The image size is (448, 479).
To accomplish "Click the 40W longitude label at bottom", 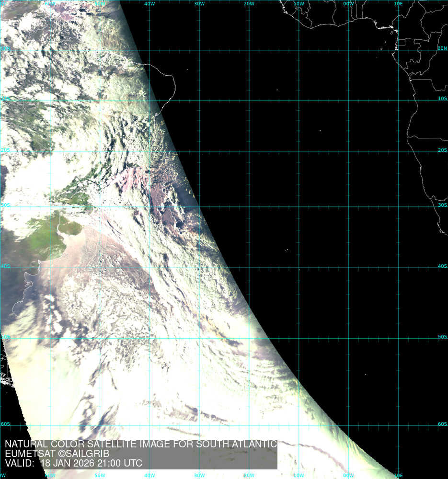I will pyautogui.click(x=149, y=475).
